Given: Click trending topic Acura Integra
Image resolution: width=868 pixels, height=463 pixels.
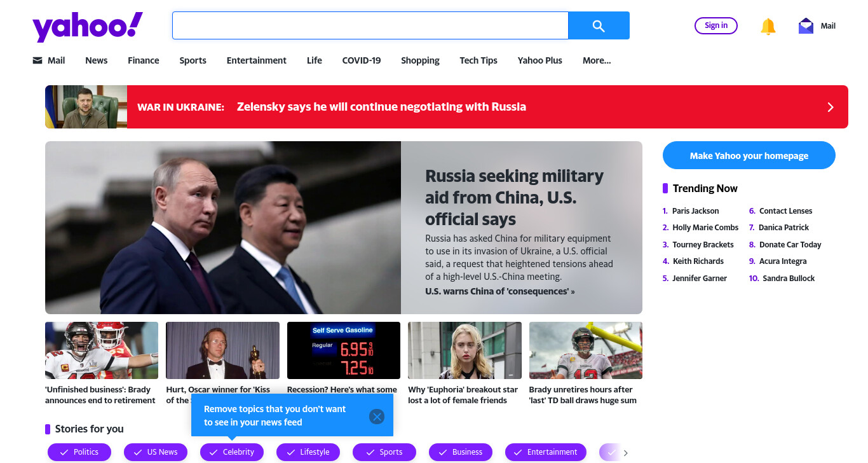Looking at the screenshot, I should click(783, 261).
